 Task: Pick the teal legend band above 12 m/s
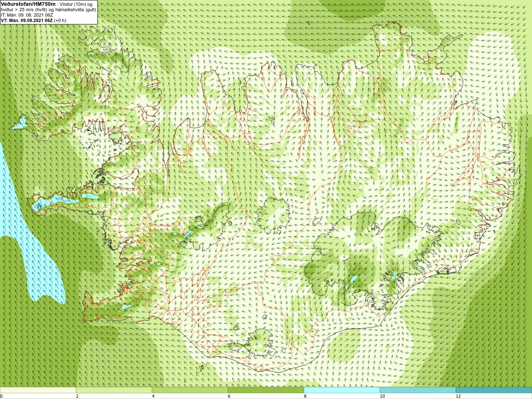click(x=494, y=390)
